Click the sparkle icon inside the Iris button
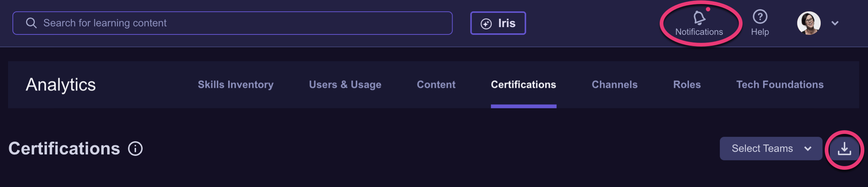The image size is (868, 187). click(486, 24)
